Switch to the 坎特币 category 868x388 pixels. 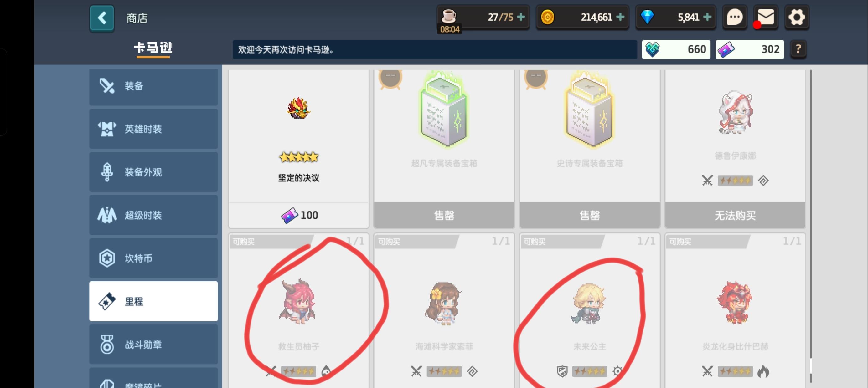tap(153, 258)
